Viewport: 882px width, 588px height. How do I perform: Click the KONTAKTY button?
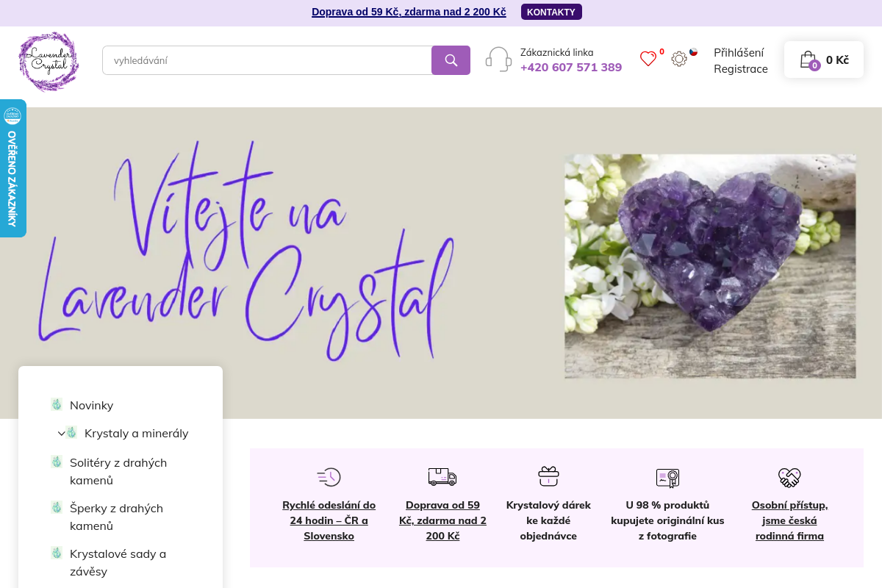click(x=551, y=12)
